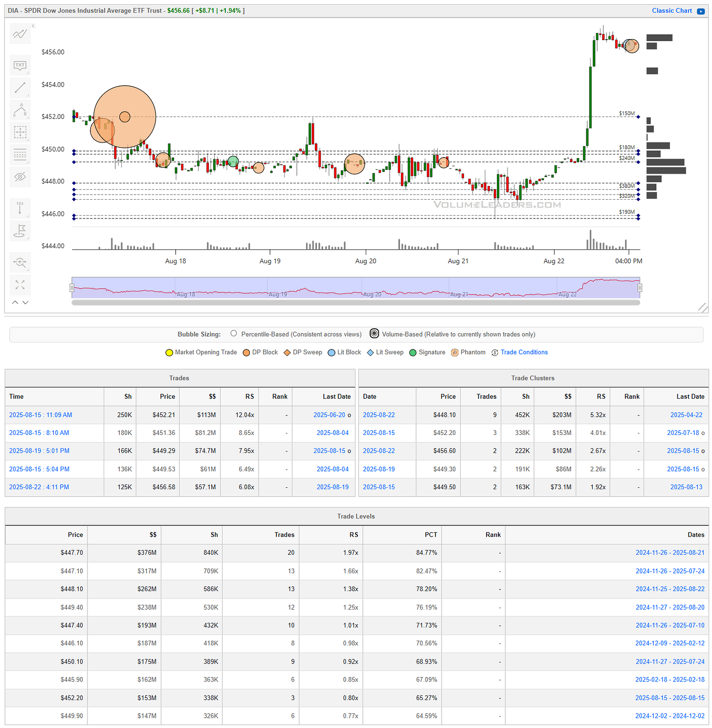Toggle drawings visibility with crossed-eye icon

(x=20, y=177)
